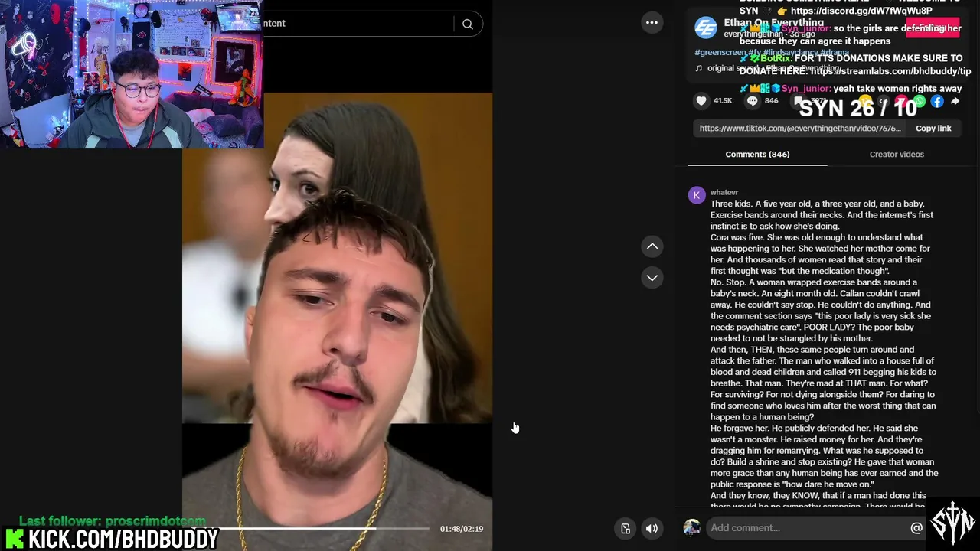Click your profile avatar beside comment box
Screen dimensions: 980x551
coord(692,528)
